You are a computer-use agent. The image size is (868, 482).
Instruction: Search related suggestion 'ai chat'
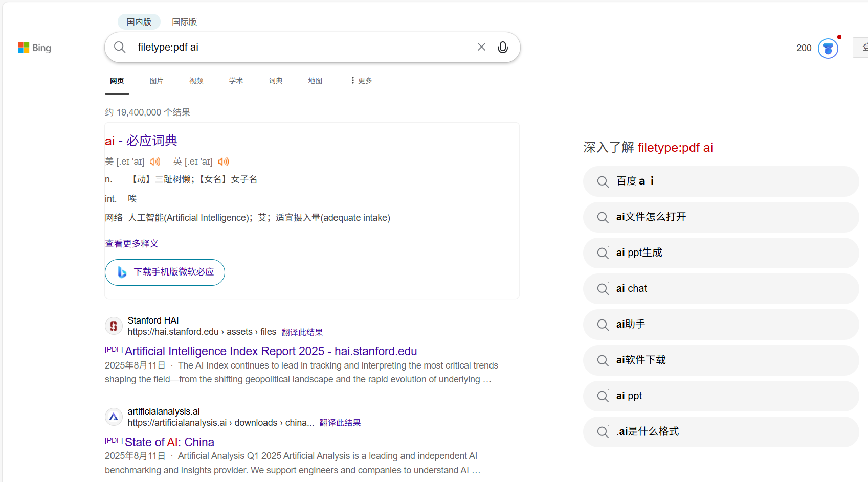(x=721, y=289)
